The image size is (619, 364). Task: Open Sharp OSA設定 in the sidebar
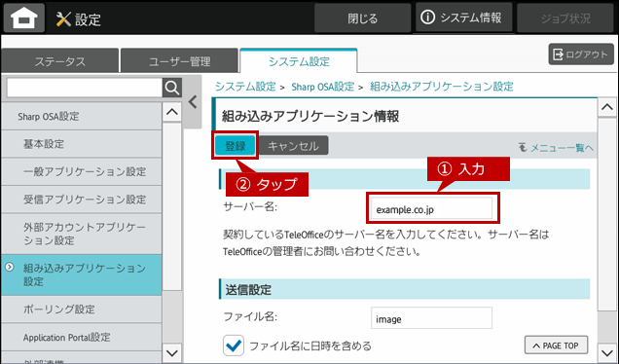(x=82, y=116)
